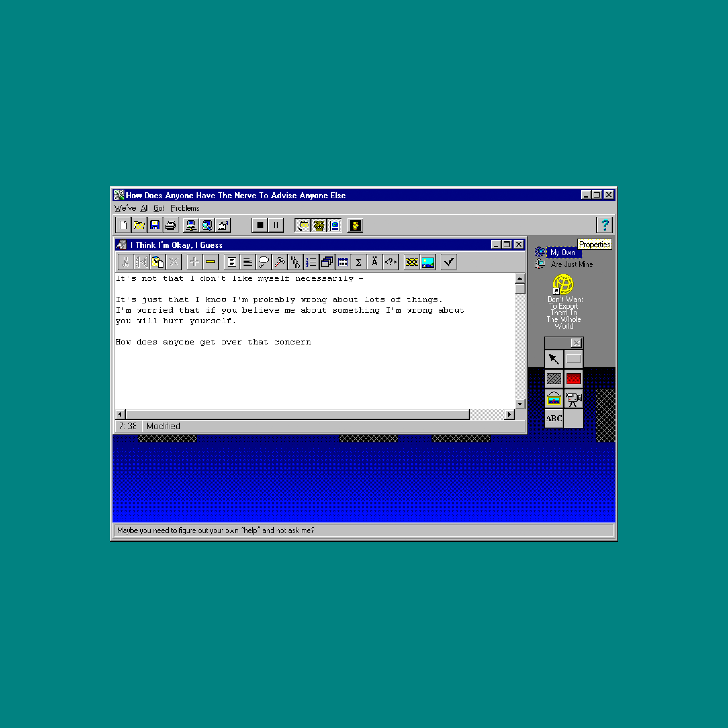Paste with the clipboard icon

pos(158,262)
